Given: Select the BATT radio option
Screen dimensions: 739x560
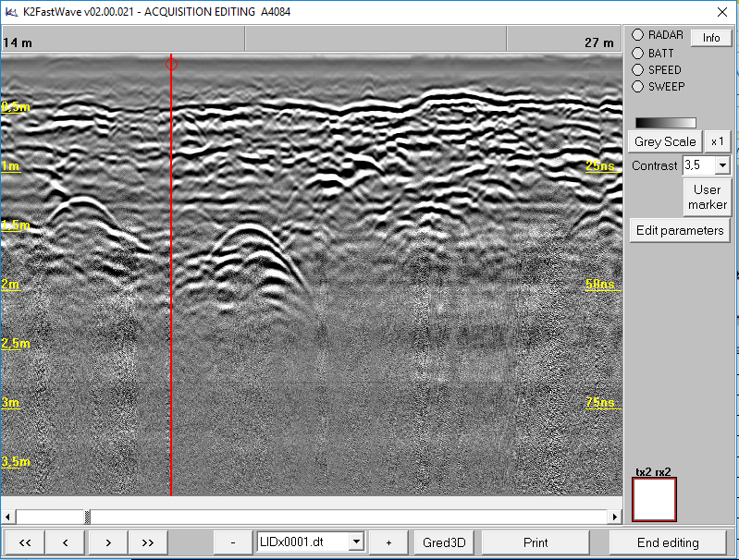Looking at the screenshot, I should point(637,53).
